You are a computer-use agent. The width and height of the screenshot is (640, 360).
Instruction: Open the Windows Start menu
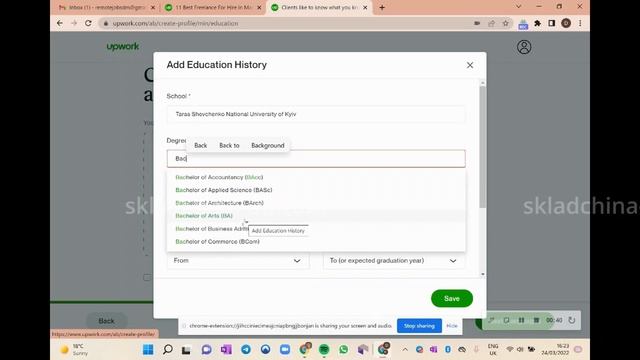[148, 349]
